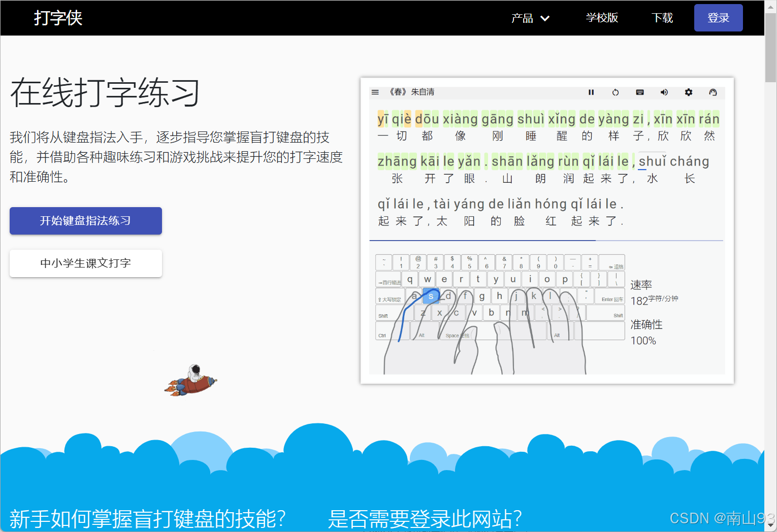Click the 打字侠 site logo

pyautogui.click(x=58, y=18)
